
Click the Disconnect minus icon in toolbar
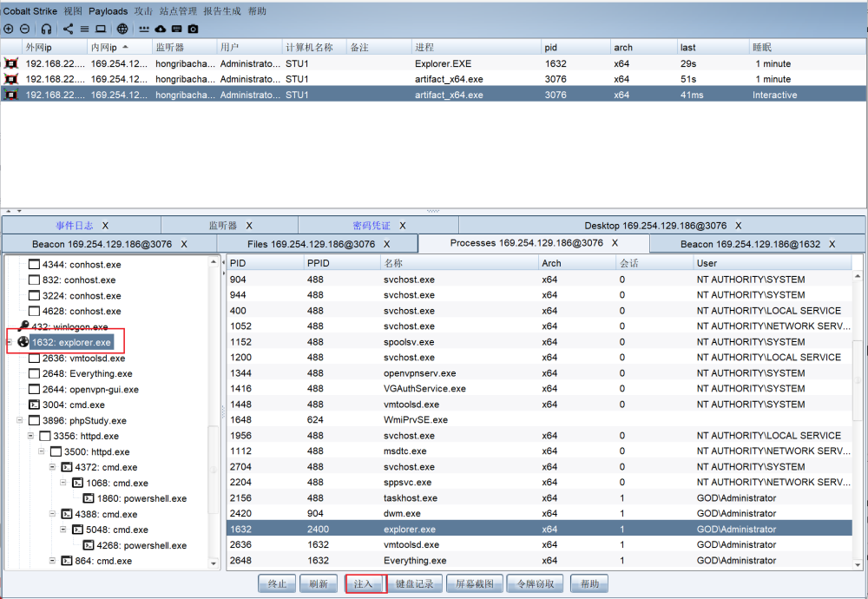coord(23,29)
